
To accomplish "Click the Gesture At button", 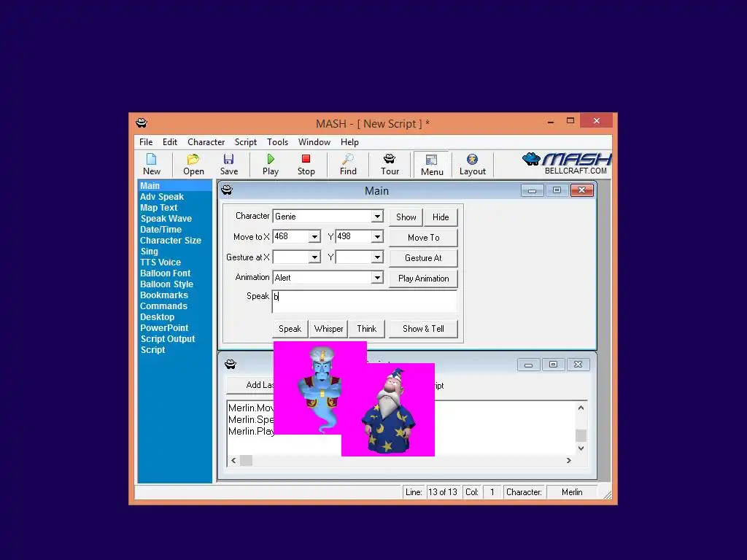I will click(x=424, y=258).
